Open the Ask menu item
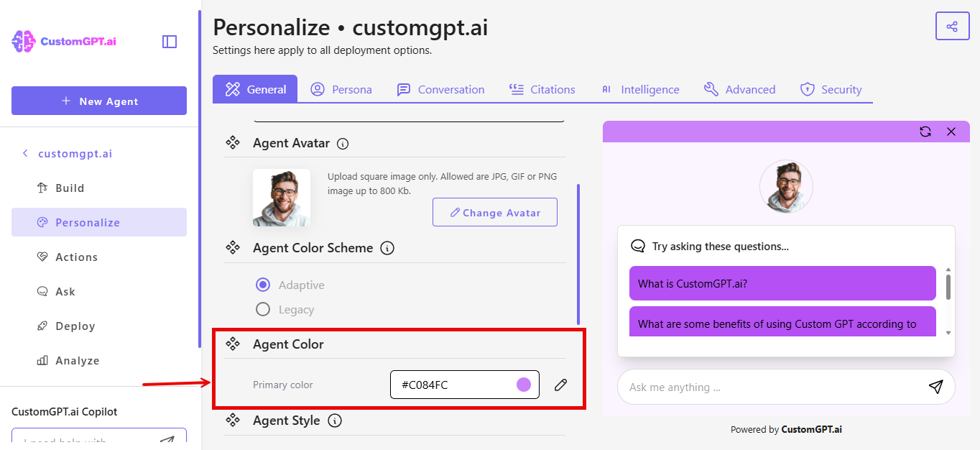The height and width of the screenshot is (450, 980). [x=99, y=292]
